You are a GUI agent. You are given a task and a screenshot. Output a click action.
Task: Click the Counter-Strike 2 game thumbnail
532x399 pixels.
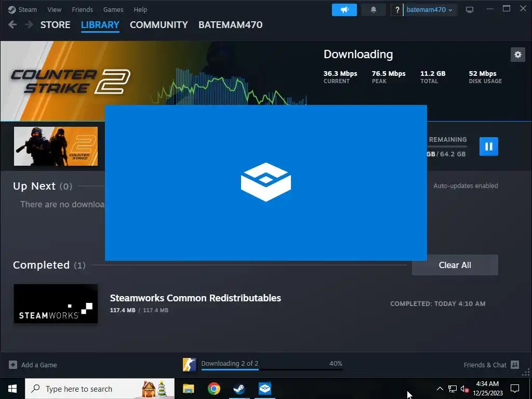point(56,146)
